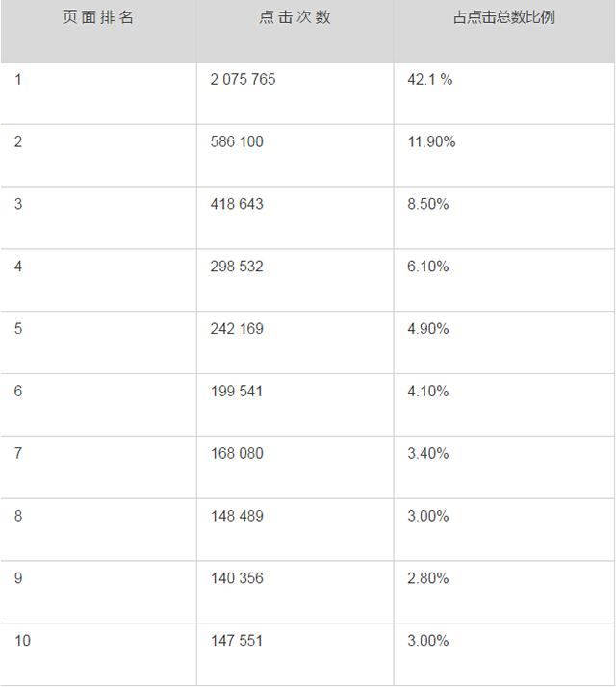Select the 8.50% percentage cell
Viewport: 616px width, 687px height.
[428, 205]
